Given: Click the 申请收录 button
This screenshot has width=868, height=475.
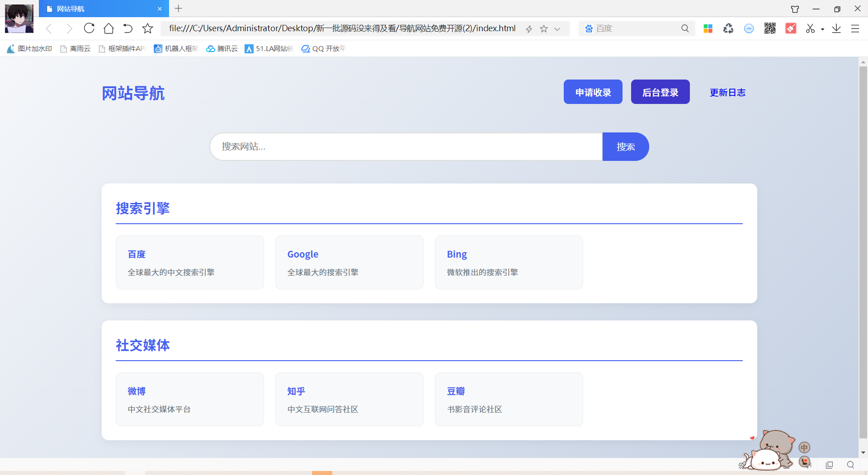Looking at the screenshot, I should [593, 92].
